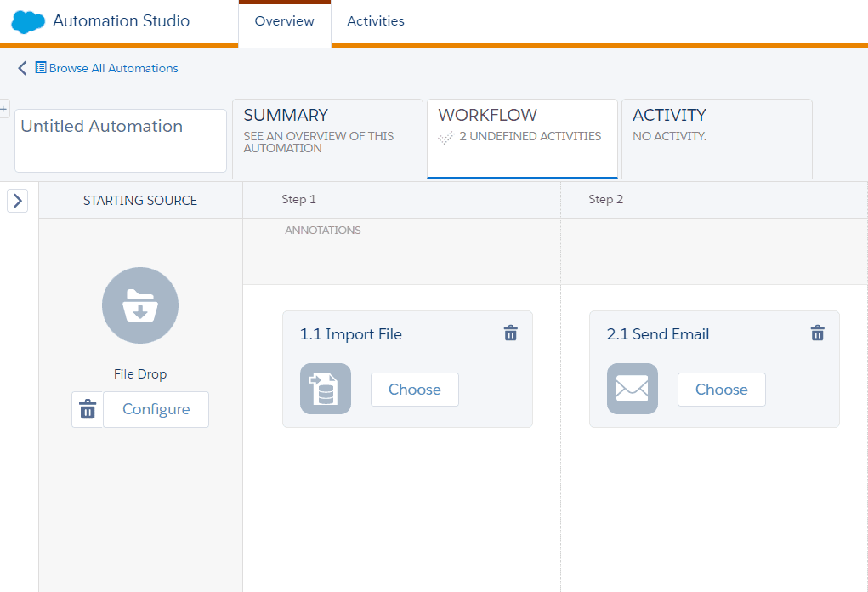Click the back chevron arrow
The width and height of the screenshot is (868, 592).
pos(22,68)
